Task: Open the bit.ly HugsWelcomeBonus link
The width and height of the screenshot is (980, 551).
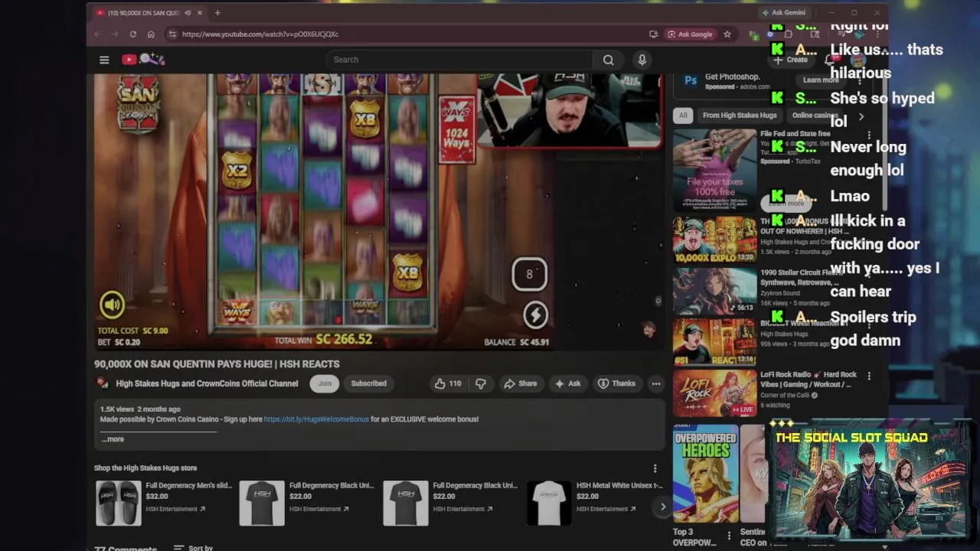Action: click(316, 419)
